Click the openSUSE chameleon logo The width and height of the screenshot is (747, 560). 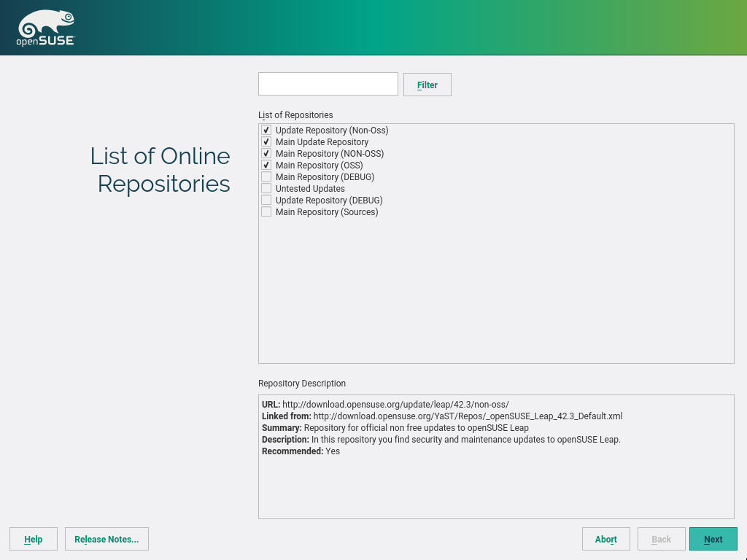click(45, 29)
